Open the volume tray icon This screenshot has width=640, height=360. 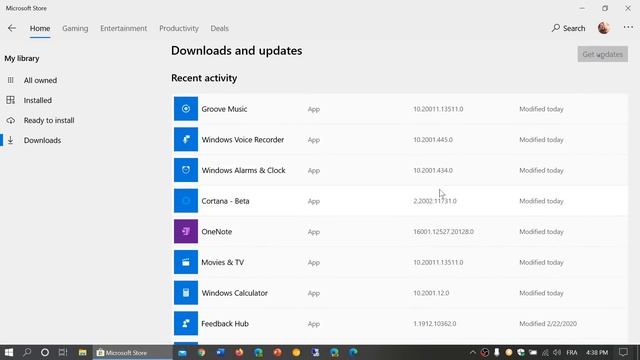coord(557,352)
